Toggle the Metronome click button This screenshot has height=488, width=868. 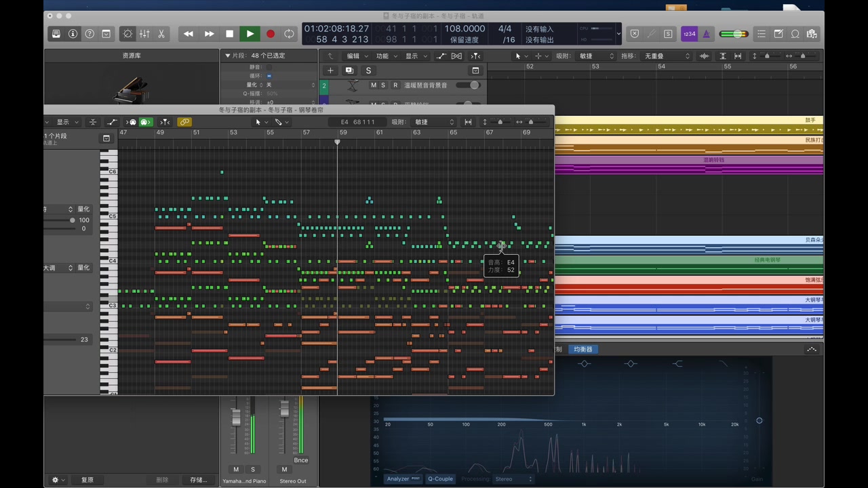coord(706,34)
